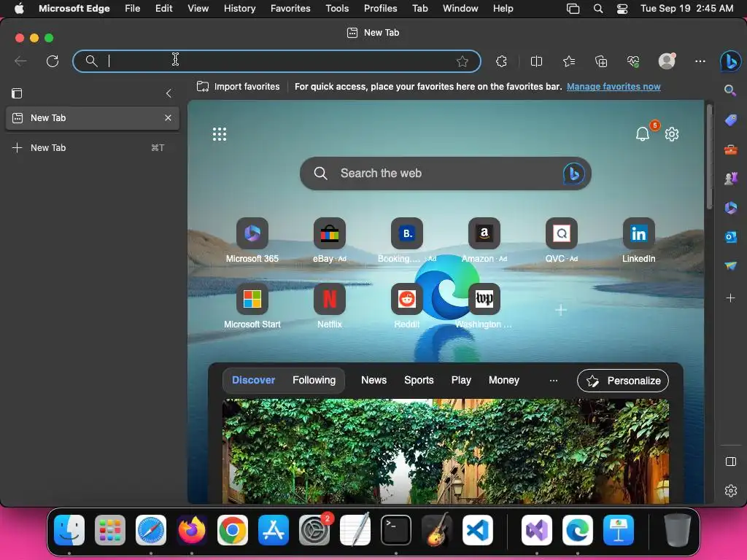Click the Personalize button
The height and width of the screenshot is (560, 747).
click(x=623, y=381)
